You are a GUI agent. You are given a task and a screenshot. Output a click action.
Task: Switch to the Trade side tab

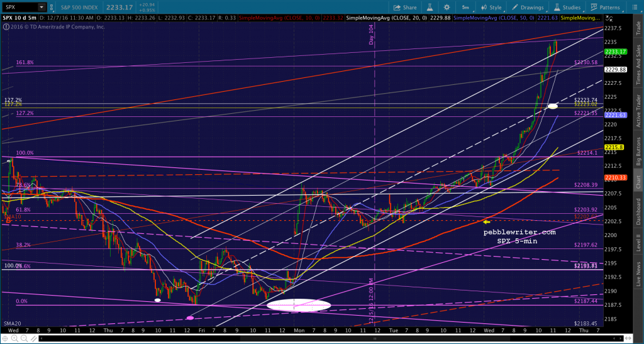(x=638, y=27)
